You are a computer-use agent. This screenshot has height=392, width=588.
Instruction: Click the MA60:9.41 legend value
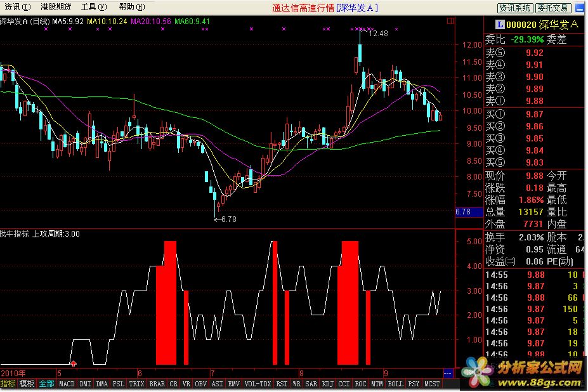(x=192, y=22)
